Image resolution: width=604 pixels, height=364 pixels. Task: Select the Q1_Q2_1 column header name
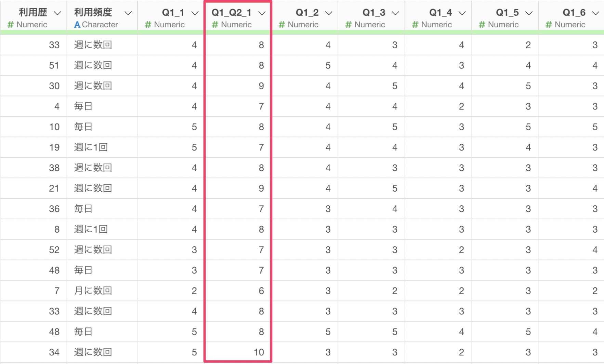tap(232, 13)
